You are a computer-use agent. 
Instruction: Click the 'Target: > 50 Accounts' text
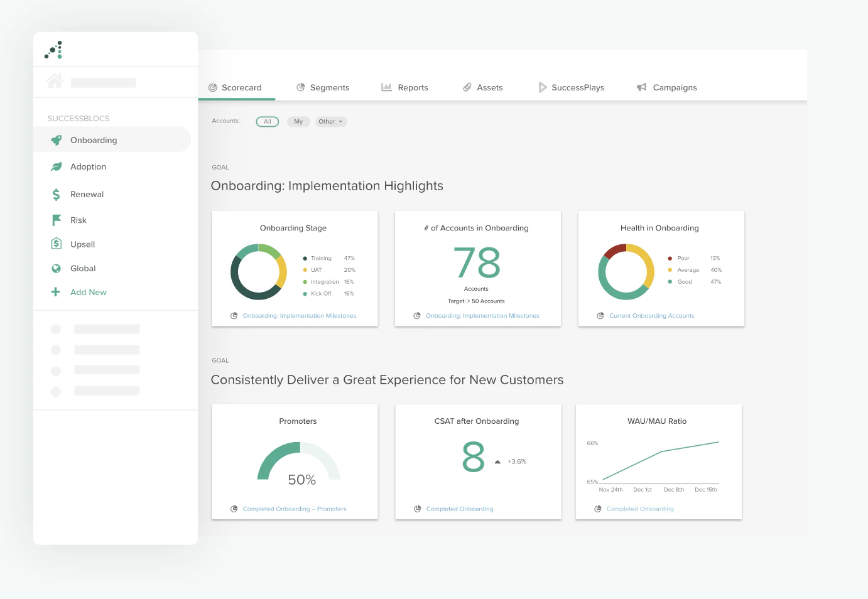[x=476, y=301]
